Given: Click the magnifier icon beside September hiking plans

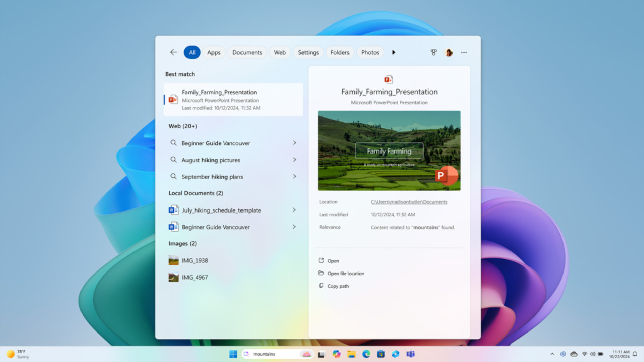Looking at the screenshot, I should [x=173, y=176].
